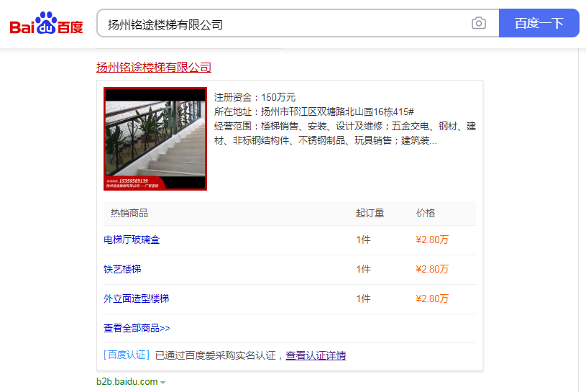Viewport: 586px width, 392px height.
Task: Focus the search input field
Action: click(x=284, y=24)
